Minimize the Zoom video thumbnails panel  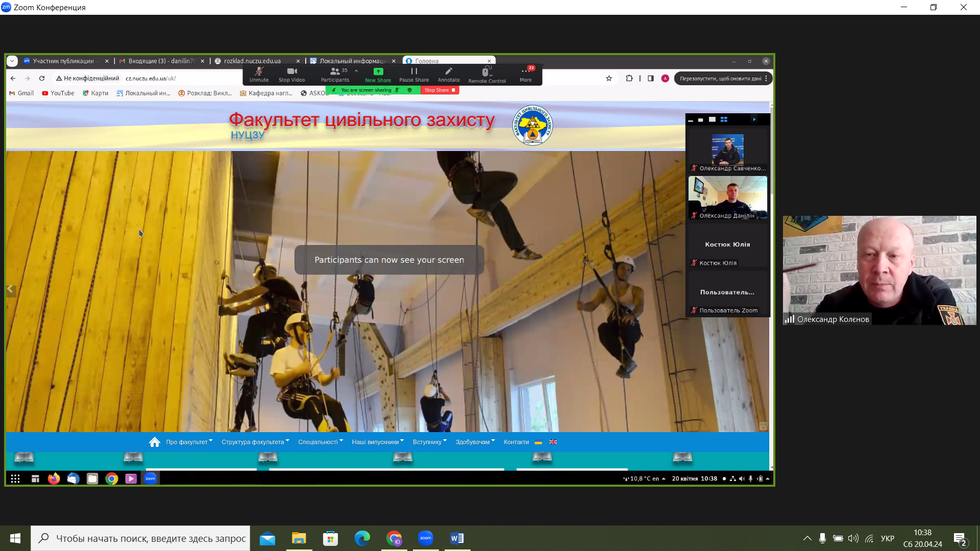[691, 120]
